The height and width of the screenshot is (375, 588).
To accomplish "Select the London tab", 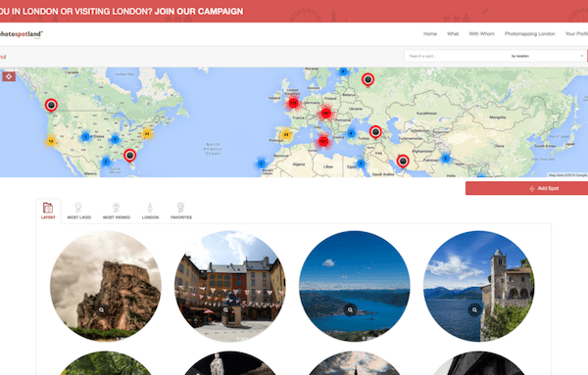I will tap(150, 211).
